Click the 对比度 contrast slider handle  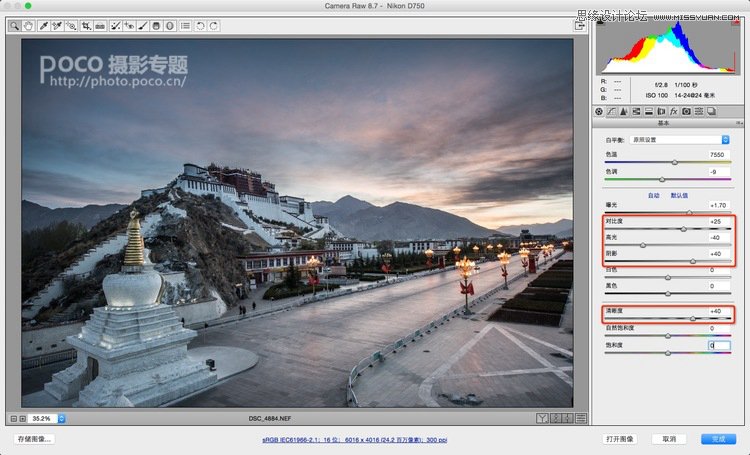pyautogui.click(x=684, y=229)
